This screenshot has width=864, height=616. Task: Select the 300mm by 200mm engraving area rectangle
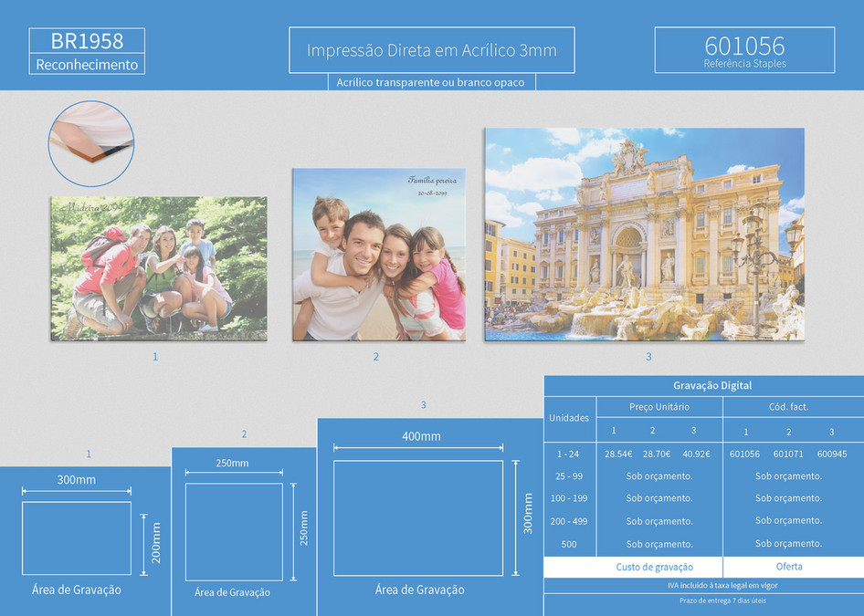(77, 538)
